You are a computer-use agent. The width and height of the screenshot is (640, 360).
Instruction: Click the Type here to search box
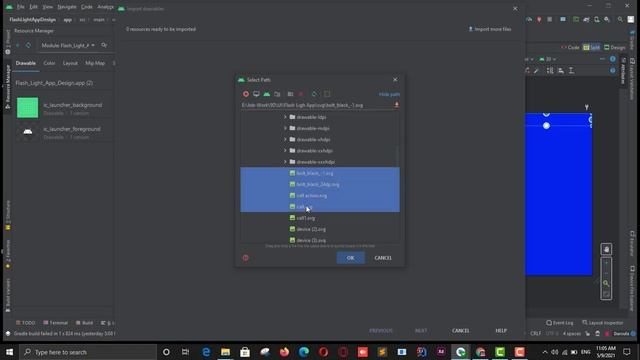pyautogui.click(x=89, y=352)
